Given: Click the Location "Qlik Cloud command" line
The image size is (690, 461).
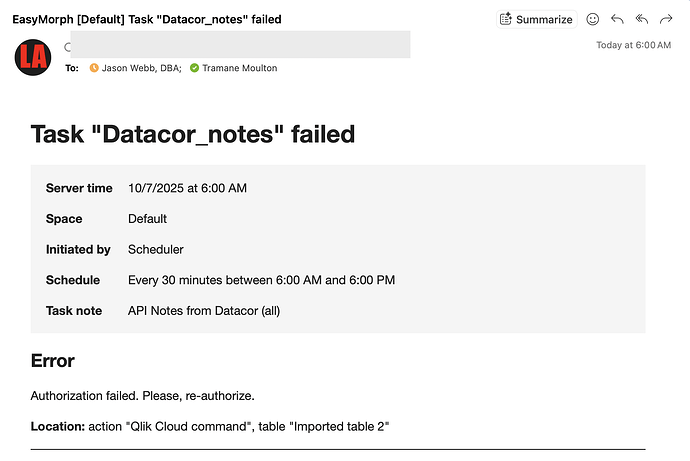Looking at the screenshot, I should coord(210,427).
